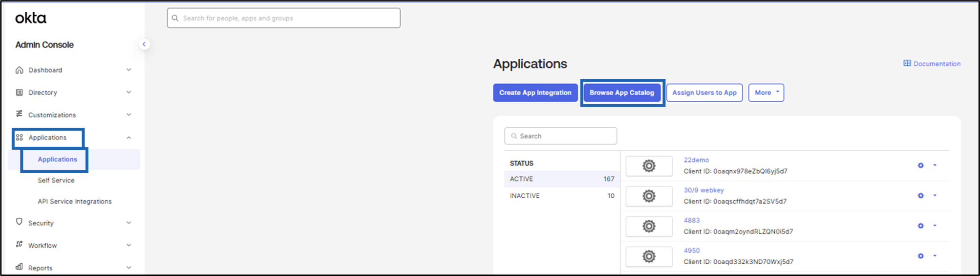Open the 22demo application link
980x276 pixels.
tap(696, 160)
